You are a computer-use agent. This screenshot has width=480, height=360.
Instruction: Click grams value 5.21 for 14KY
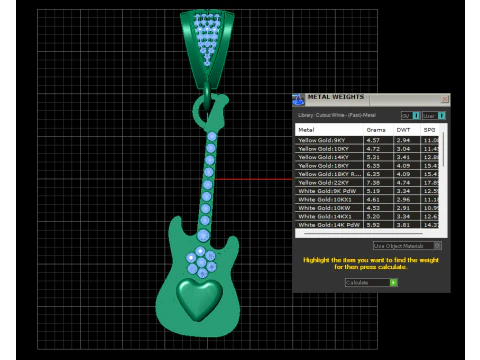pyautogui.click(x=373, y=157)
